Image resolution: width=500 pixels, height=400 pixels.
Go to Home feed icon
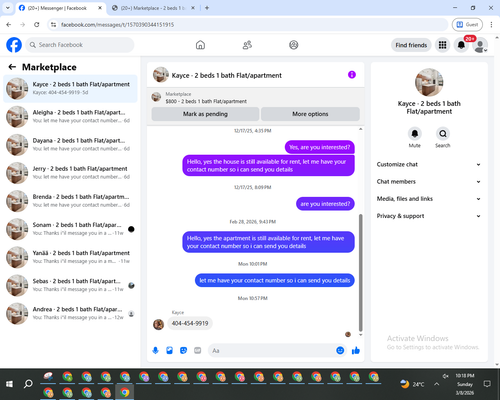(200, 45)
